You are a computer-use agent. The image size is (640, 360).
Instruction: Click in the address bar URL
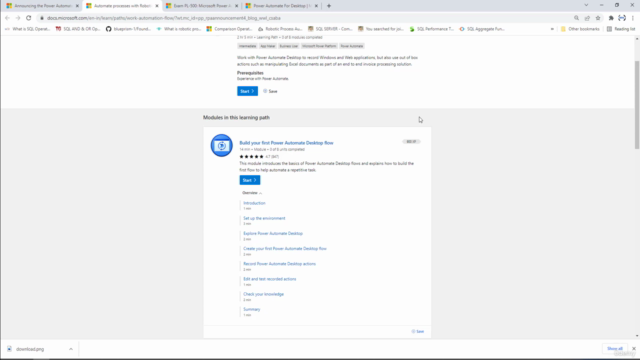click(x=164, y=18)
